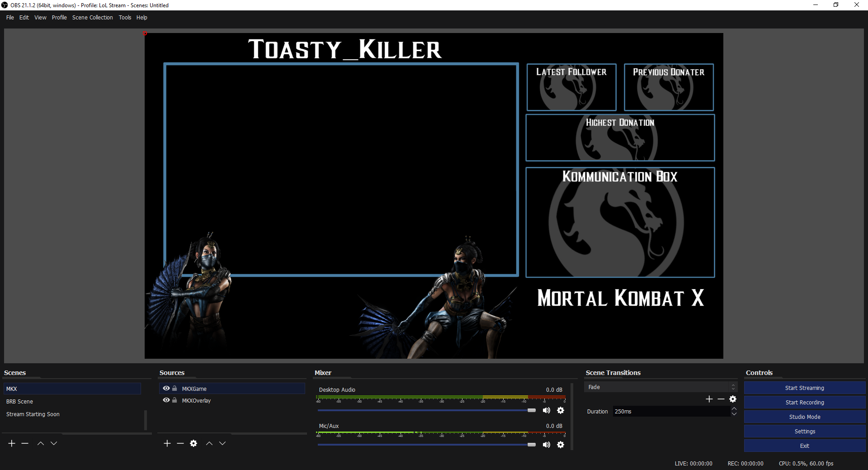868x470 pixels.
Task: Click the overlay preview canvas
Action: (434, 196)
